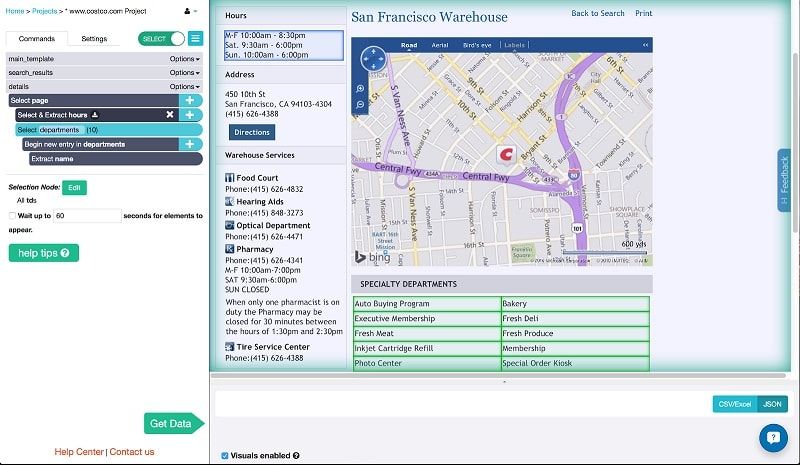Viewport: 800px width, 465px height.
Task: Select the Select departments command
Action: click(x=109, y=130)
